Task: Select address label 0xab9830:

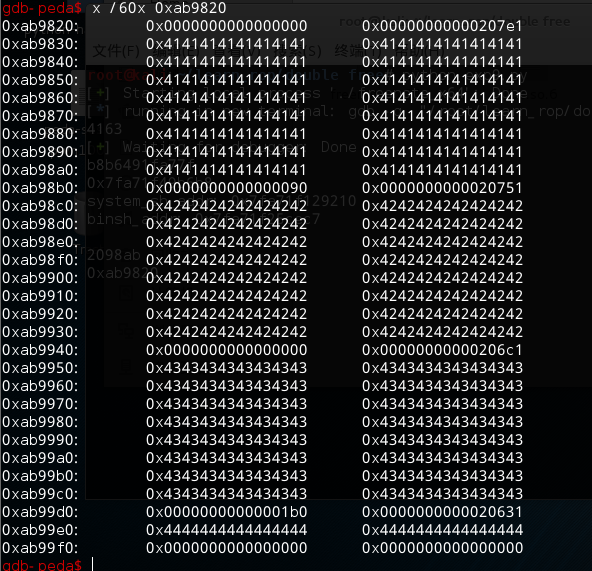Action: click(40, 44)
